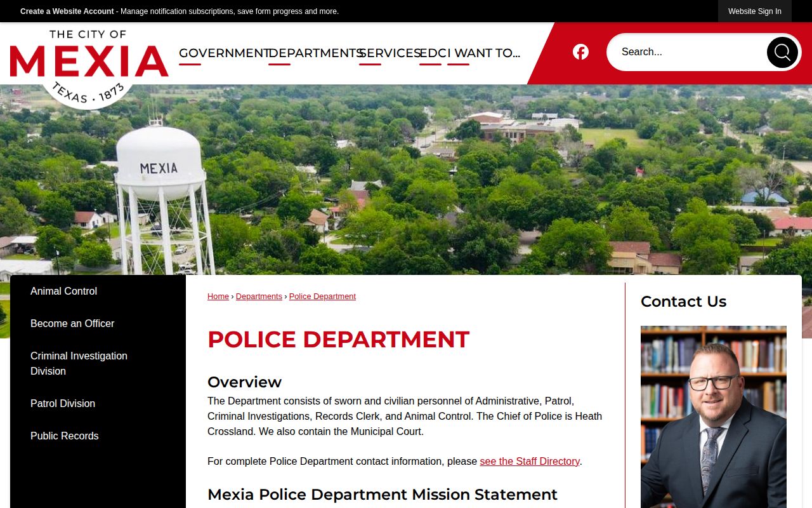Open the I Want To... menu

coord(483,53)
